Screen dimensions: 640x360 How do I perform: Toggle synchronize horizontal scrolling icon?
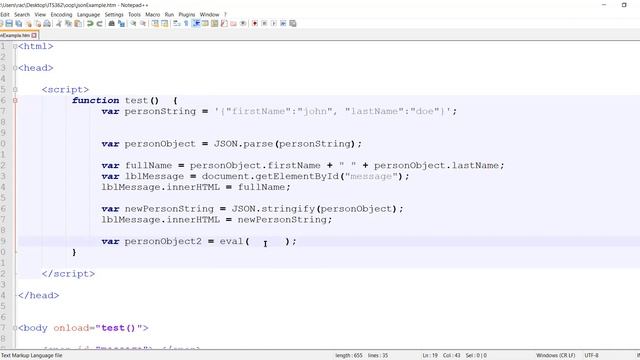click(x=164, y=24)
